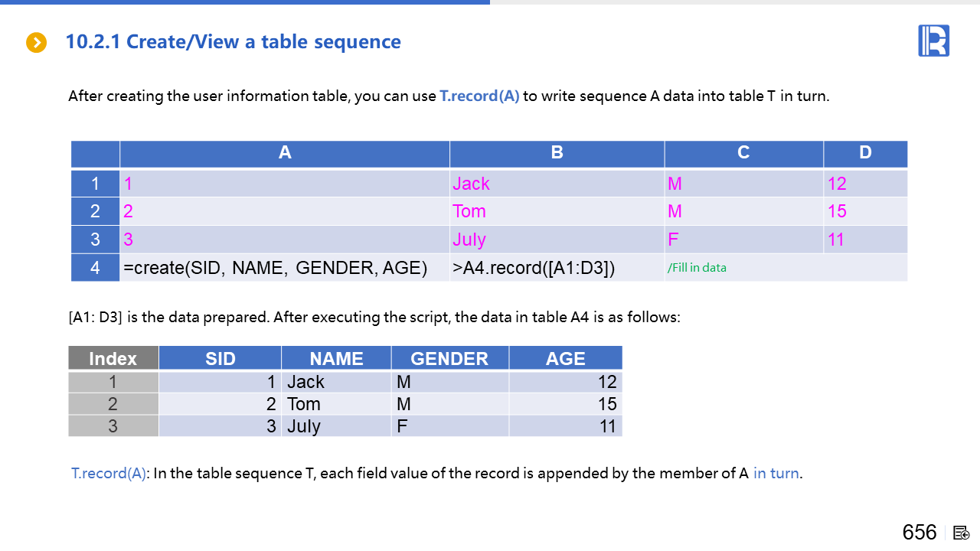Click the green /Fill in data comment cell

[786, 268]
